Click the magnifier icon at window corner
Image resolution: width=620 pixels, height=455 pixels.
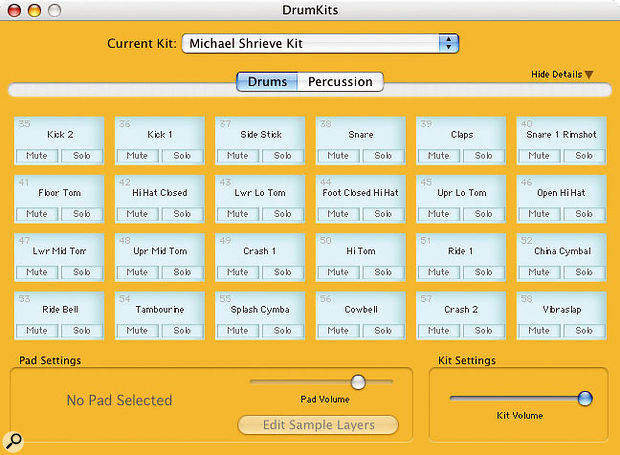13,440
